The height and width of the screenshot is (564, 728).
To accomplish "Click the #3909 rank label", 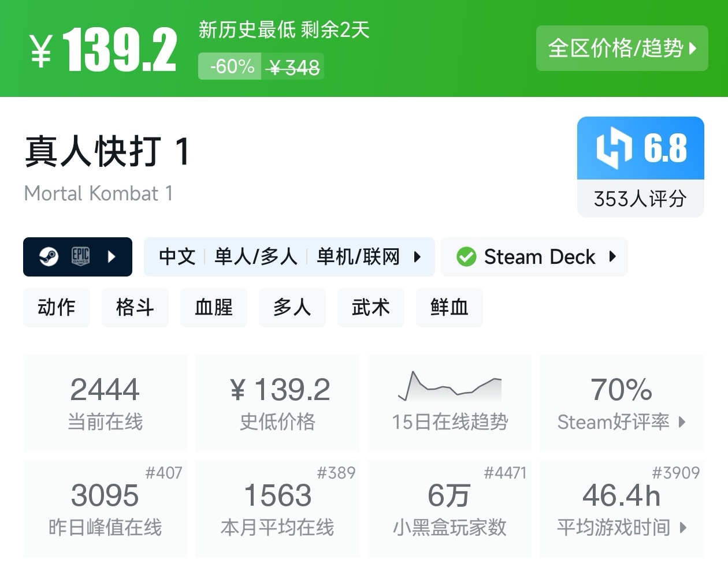I will (x=675, y=473).
